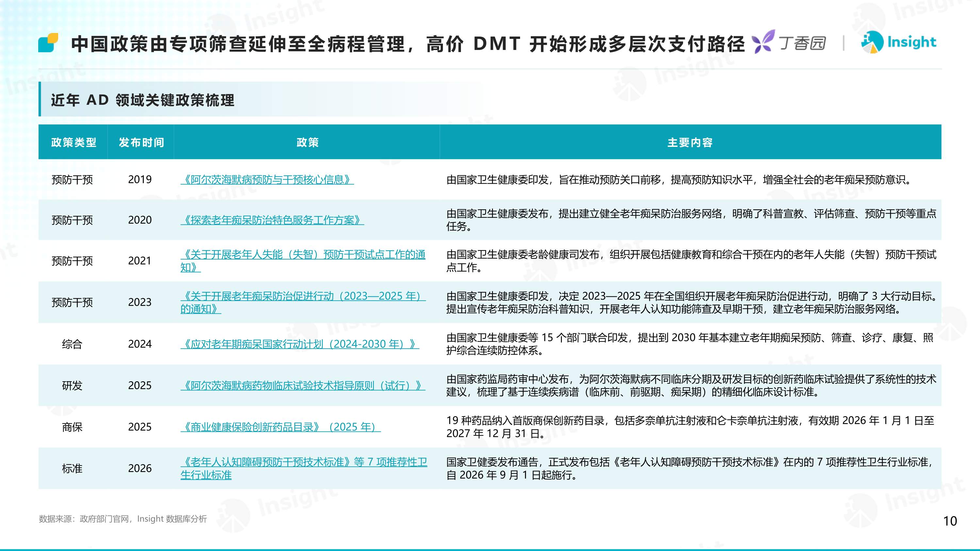
Task: Click the 综合 policy type cell
Action: click(72, 344)
